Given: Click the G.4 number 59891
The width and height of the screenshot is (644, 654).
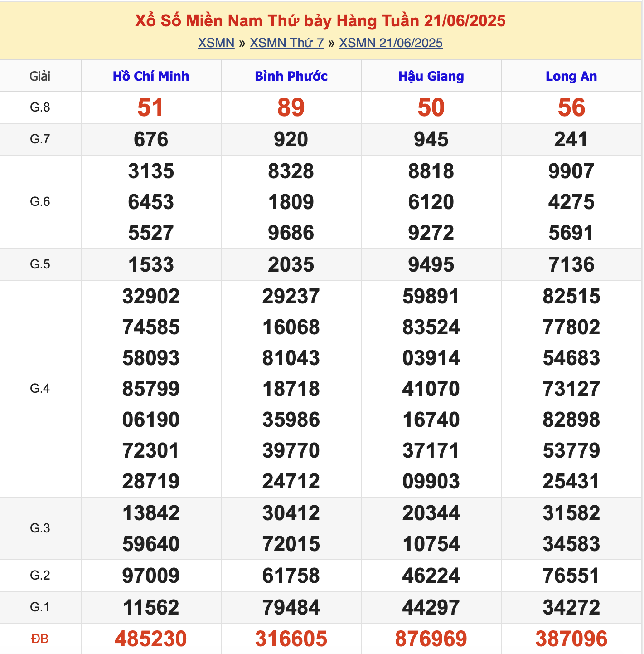Looking at the screenshot, I should tap(431, 297).
